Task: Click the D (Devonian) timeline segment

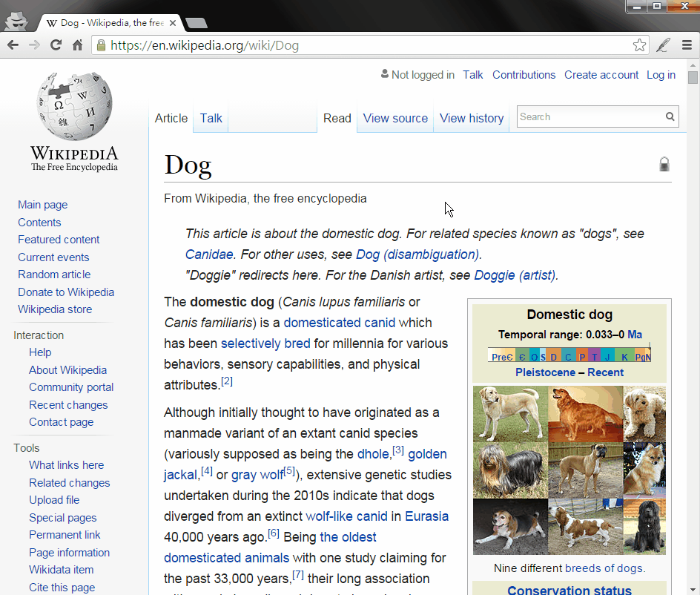Action: coord(554,357)
